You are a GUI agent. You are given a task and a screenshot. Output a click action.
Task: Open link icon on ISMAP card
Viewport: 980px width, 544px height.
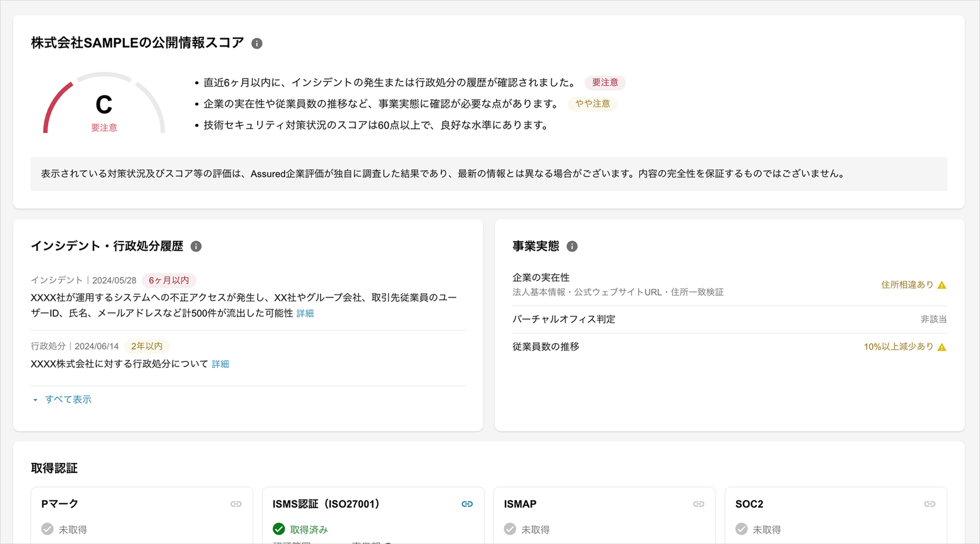(698, 504)
